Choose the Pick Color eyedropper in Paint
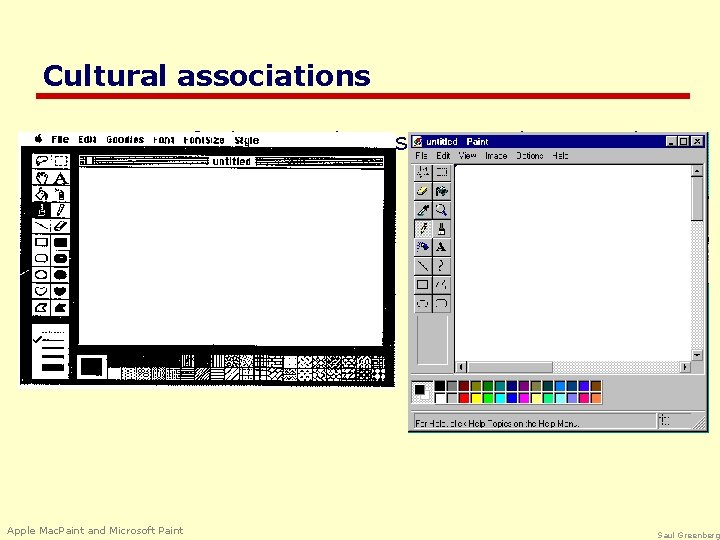The image size is (720, 540). [422, 210]
